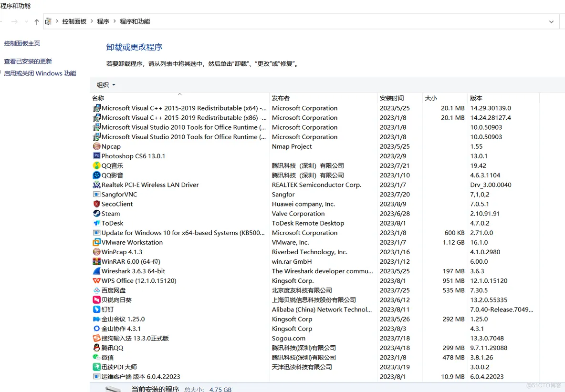Click the VMware Workstation icon
Screen dimensions: 565x392
point(96,242)
